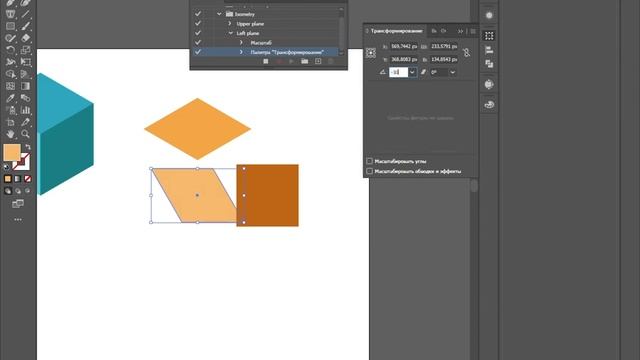640x360 pixels.
Task: Select the Rectangle tool
Action: [11, 26]
